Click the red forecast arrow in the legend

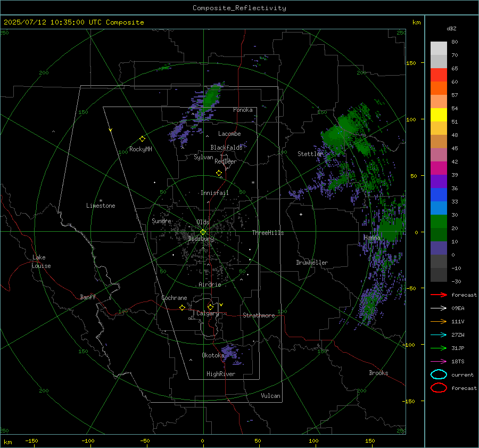pyautogui.click(x=439, y=295)
